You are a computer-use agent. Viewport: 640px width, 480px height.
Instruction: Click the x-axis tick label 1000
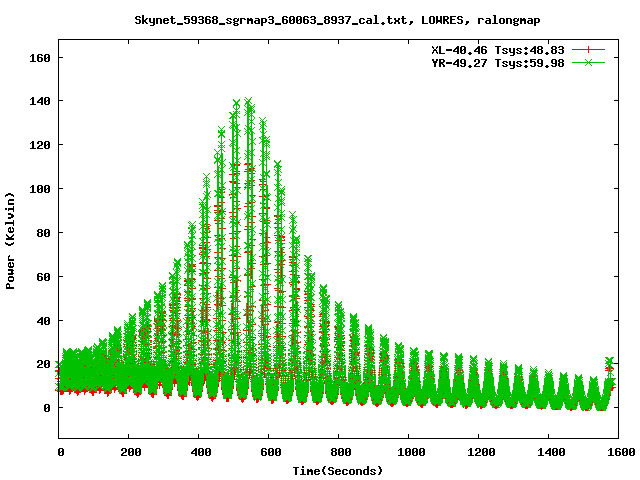[411, 452]
